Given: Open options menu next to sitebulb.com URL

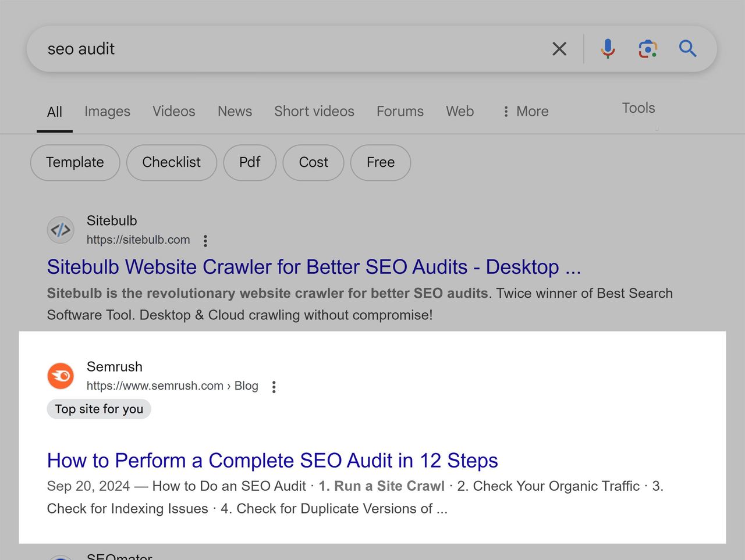Looking at the screenshot, I should 205,240.
